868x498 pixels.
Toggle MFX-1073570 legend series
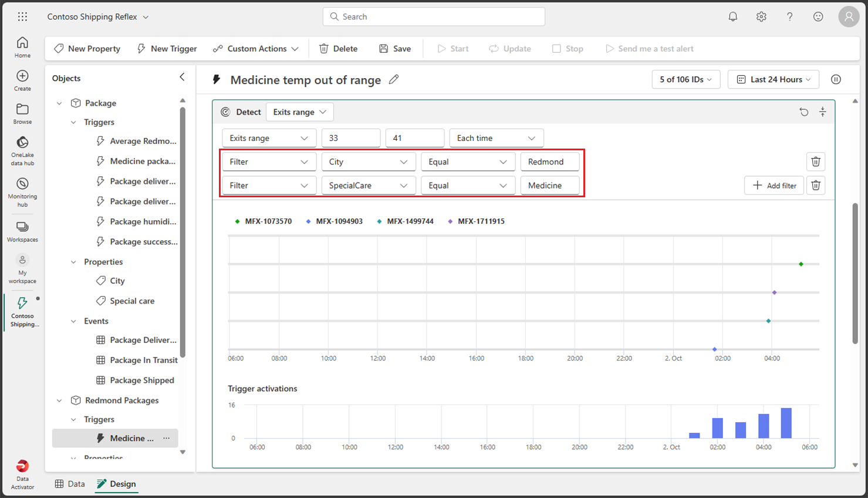point(263,221)
